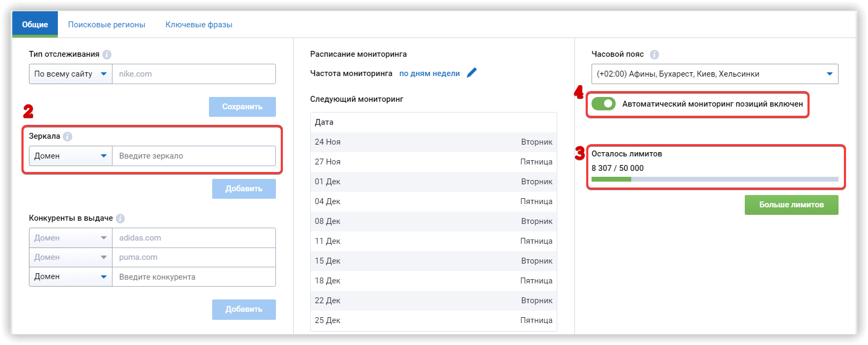Image resolution: width=868 pixels, height=345 pixels.
Task: Focus the nike.com site input field
Action: click(x=194, y=74)
